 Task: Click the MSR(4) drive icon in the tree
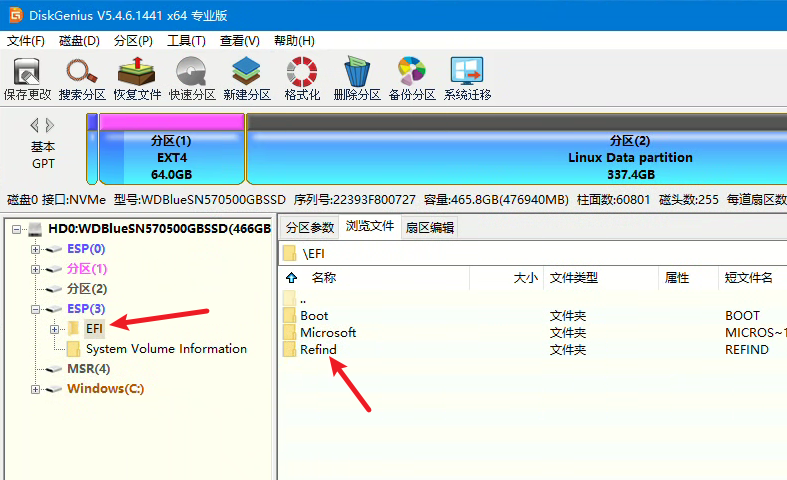[x=54, y=369]
